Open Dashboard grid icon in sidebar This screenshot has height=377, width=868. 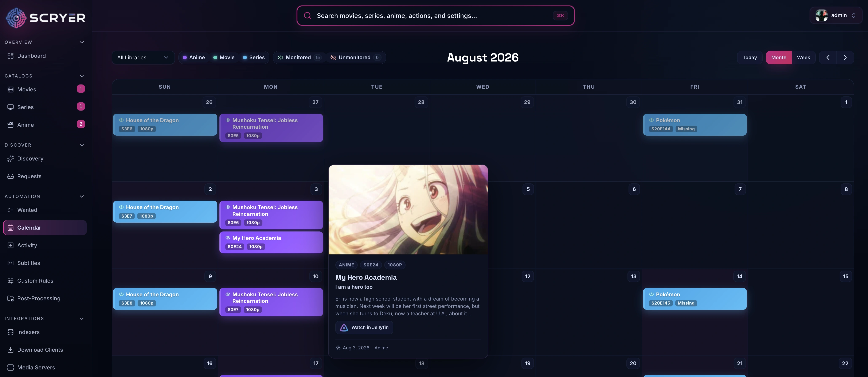click(11, 56)
